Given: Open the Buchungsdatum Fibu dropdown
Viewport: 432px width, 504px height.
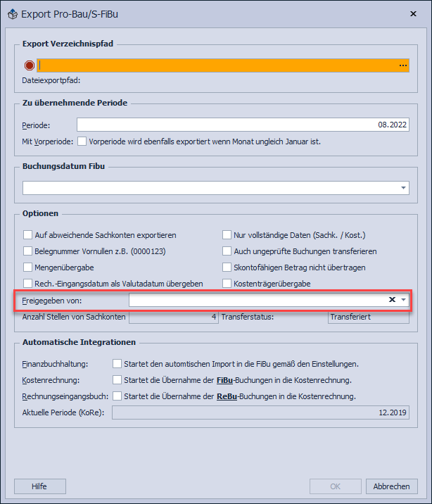Looking at the screenshot, I should pos(404,188).
